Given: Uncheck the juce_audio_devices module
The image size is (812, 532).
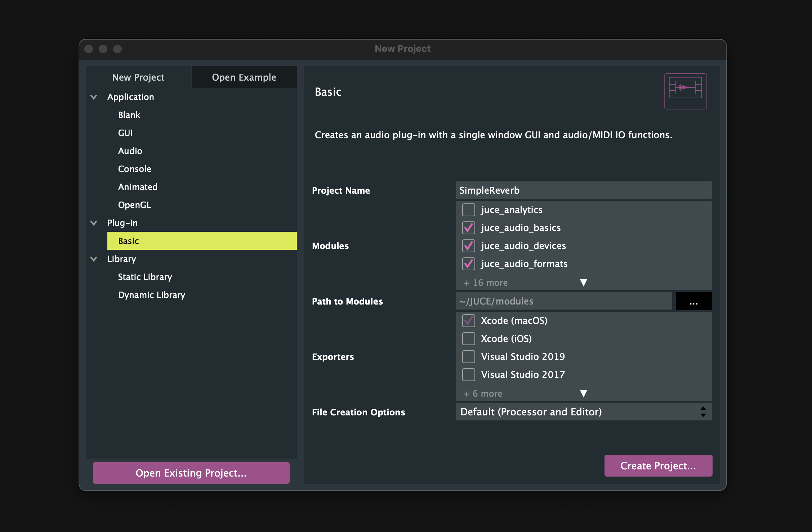Looking at the screenshot, I should coord(468,246).
